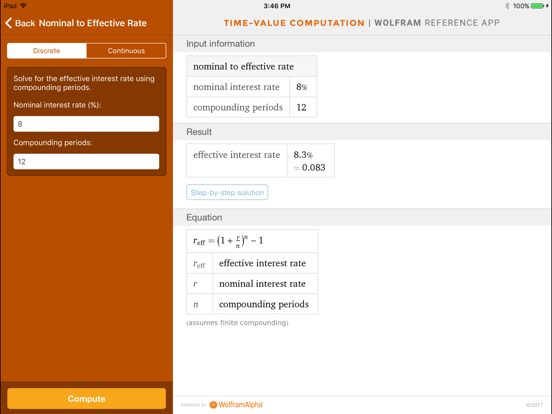
Task: Click the r_eff equation formula
Action: [228, 241]
